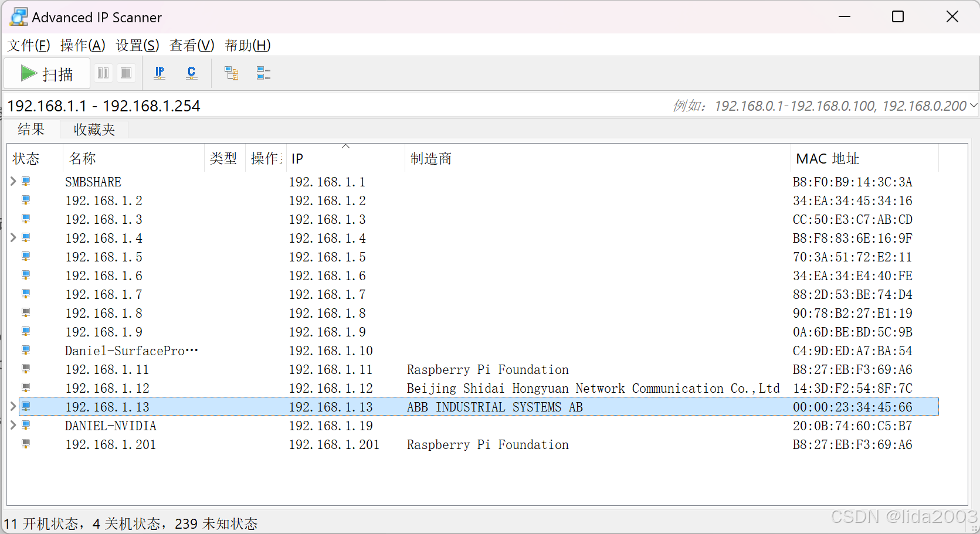Sort by the IP column header

tap(345, 158)
